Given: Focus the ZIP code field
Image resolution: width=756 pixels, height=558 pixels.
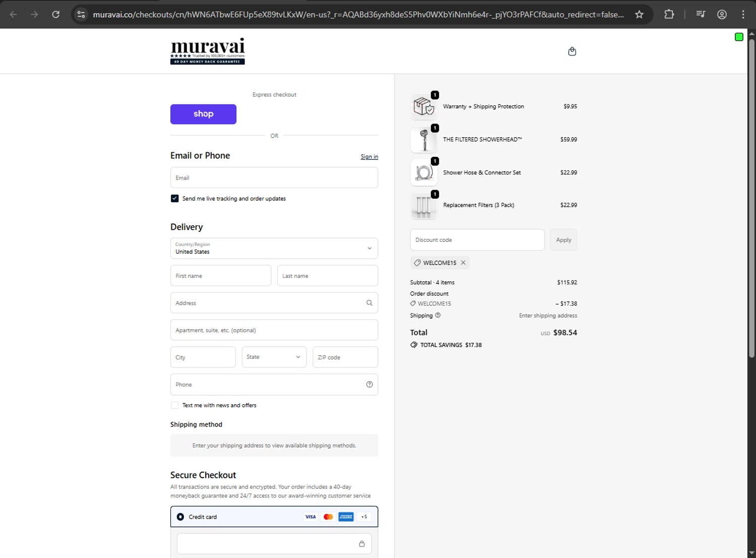Looking at the screenshot, I should [x=345, y=357].
